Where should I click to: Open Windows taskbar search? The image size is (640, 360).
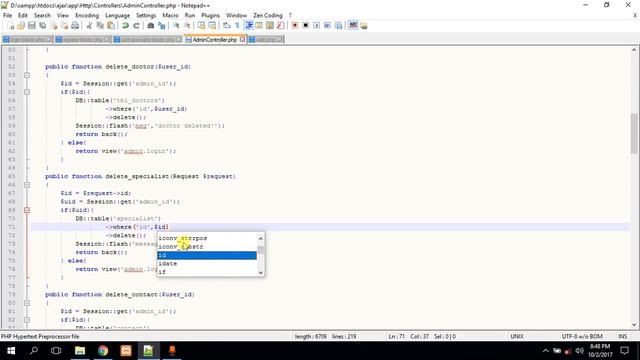coord(34,351)
